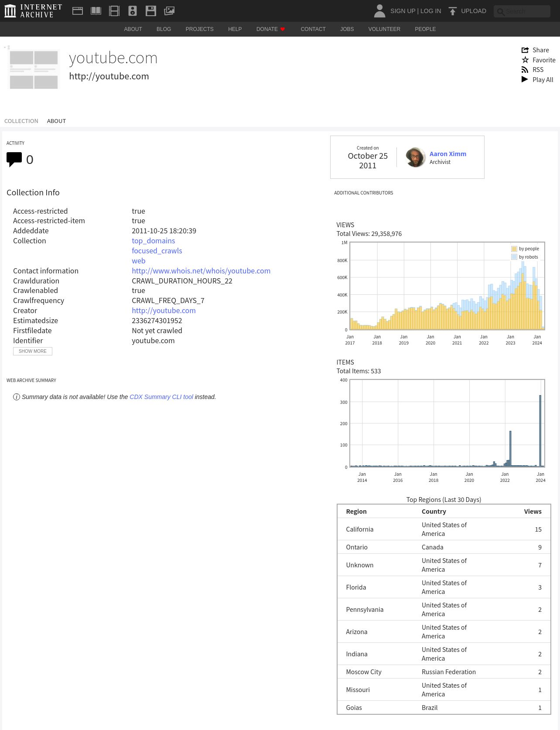
Task: Focus the Search input field
Action: click(522, 11)
